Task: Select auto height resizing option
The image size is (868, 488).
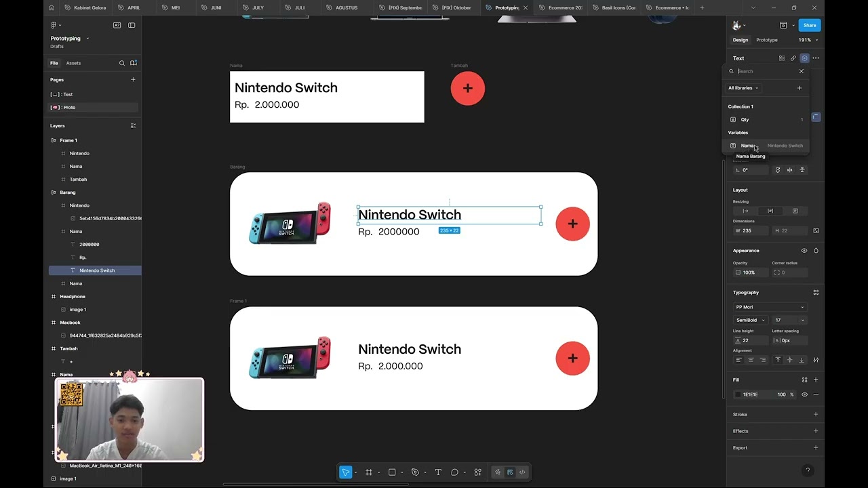Action: (x=770, y=211)
